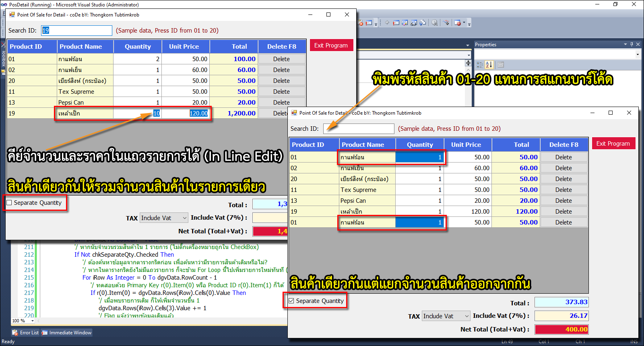Open the Properties panel window position dropdown arrow
644x346 pixels.
click(x=625, y=44)
